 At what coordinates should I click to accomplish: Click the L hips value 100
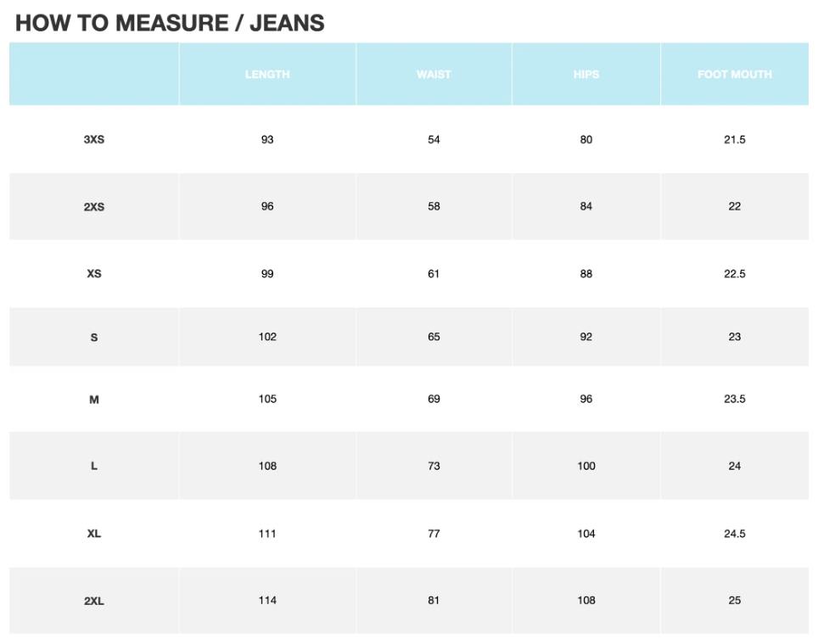[585, 466]
